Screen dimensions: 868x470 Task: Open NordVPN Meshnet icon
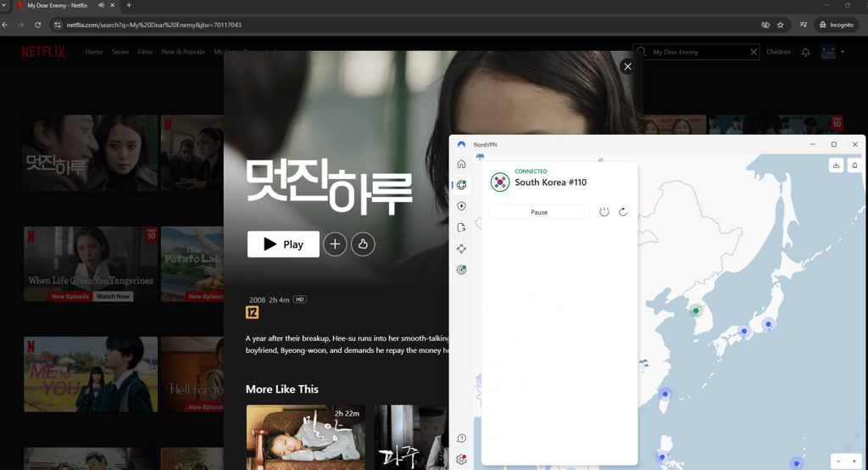[462, 249]
